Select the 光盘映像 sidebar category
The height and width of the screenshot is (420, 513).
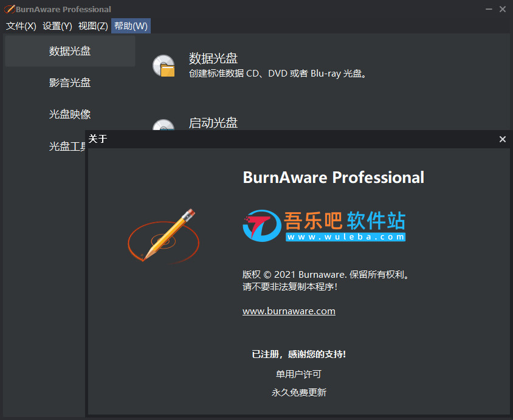[x=70, y=114]
